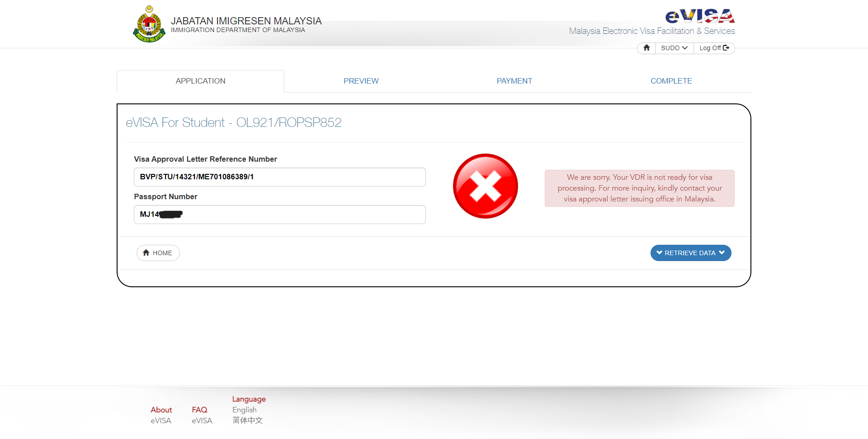This screenshot has width=868, height=439.
Task: Open the About eVISA footer link
Action: pos(161,415)
